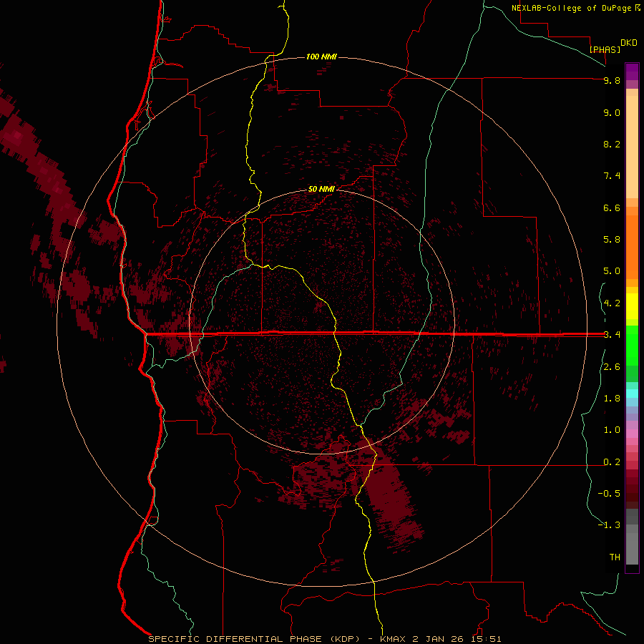The image size is (644, 644).
Task: Pick the yellow segment of color bar
Action: click(632, 306)
